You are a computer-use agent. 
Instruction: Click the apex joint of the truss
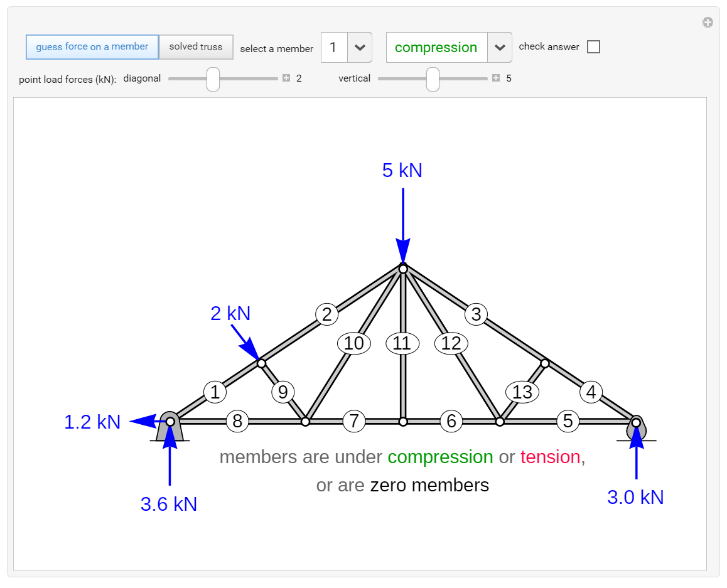pyautogui.click(x=404, y=269)
